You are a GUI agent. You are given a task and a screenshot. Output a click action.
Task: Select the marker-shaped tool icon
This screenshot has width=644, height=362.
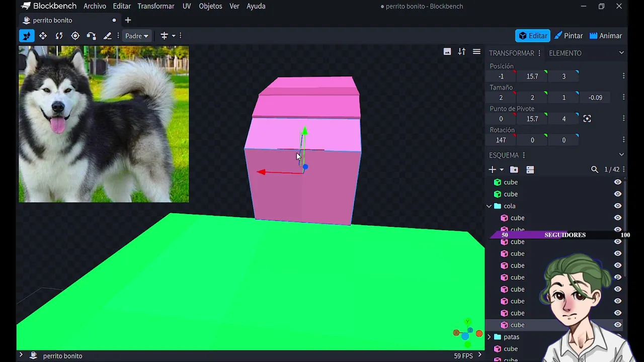107,36
